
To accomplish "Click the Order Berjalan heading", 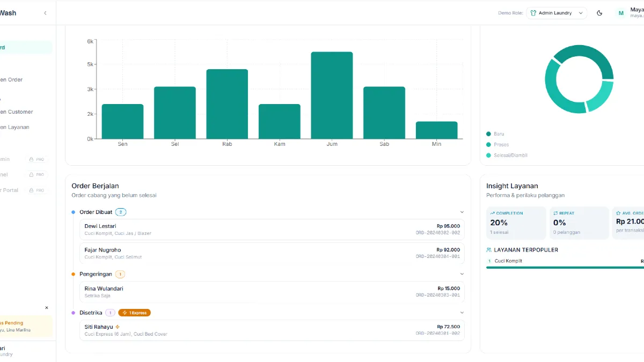I will click(95, 186).
